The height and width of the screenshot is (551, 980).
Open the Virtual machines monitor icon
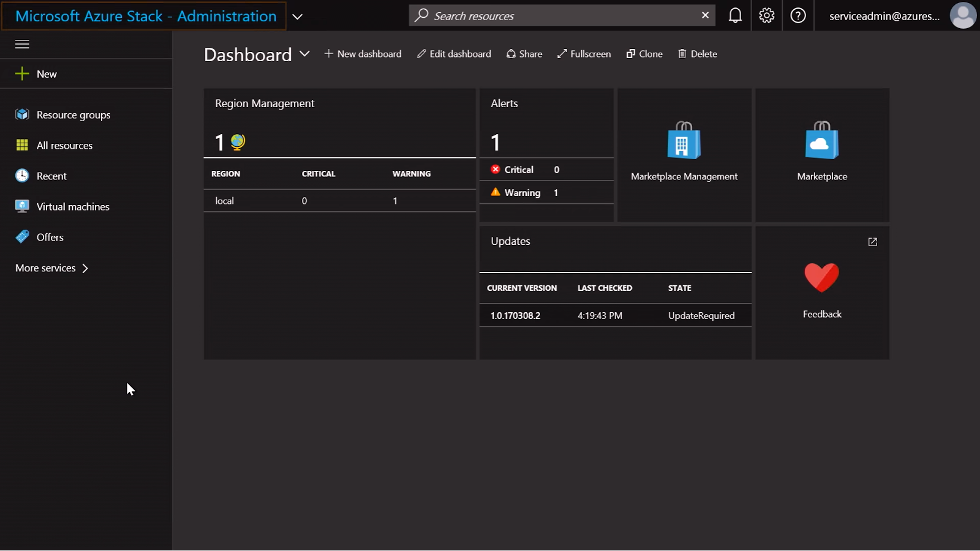[x=22, y=206]
